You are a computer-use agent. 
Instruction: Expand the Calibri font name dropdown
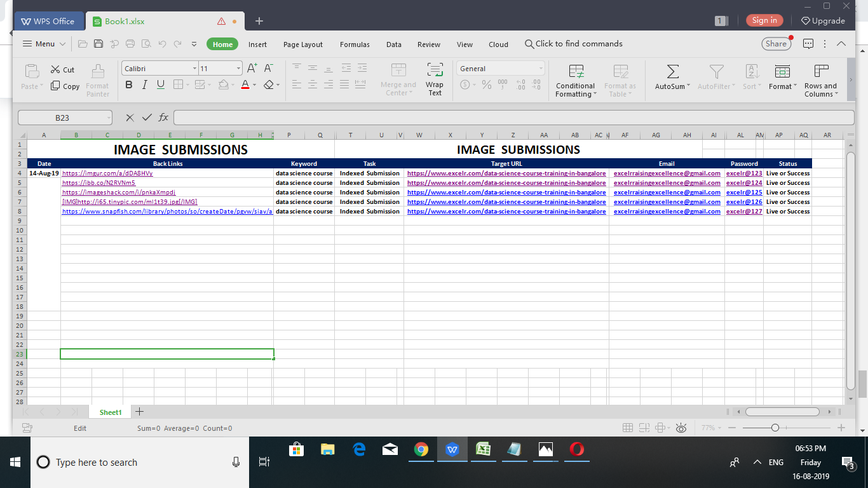tap(194, 69)
